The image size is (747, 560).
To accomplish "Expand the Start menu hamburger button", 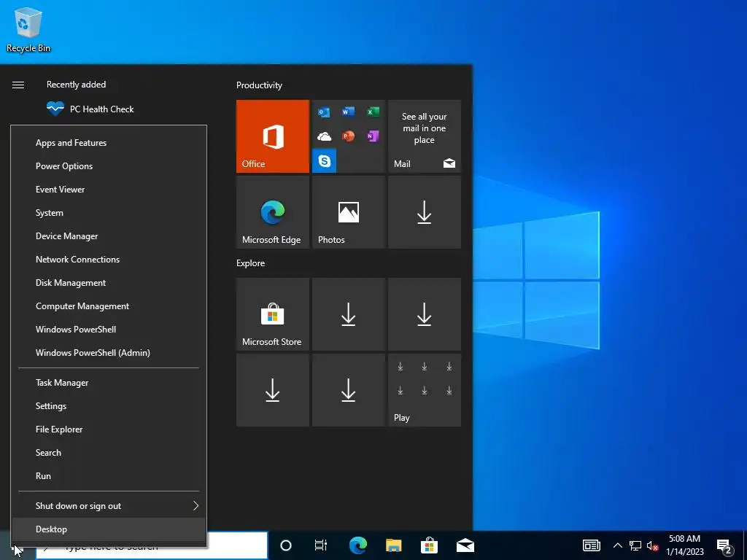I will [x=18, y=85].
